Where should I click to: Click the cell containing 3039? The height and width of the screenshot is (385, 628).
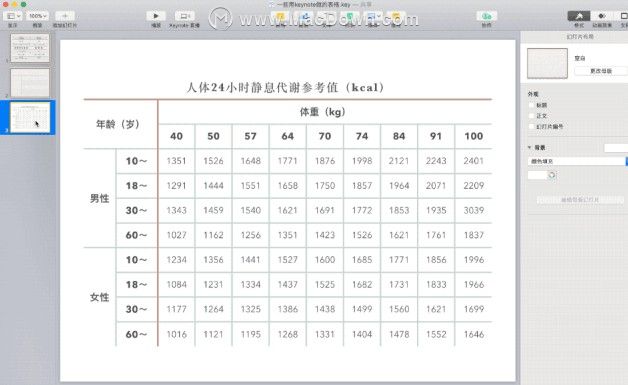point(474,210)
